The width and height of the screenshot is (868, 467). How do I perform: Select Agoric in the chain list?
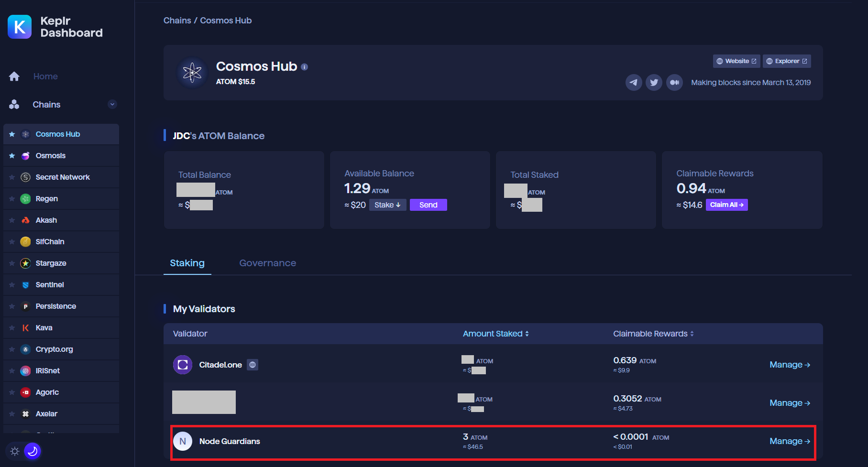click(x=61, y=392)
